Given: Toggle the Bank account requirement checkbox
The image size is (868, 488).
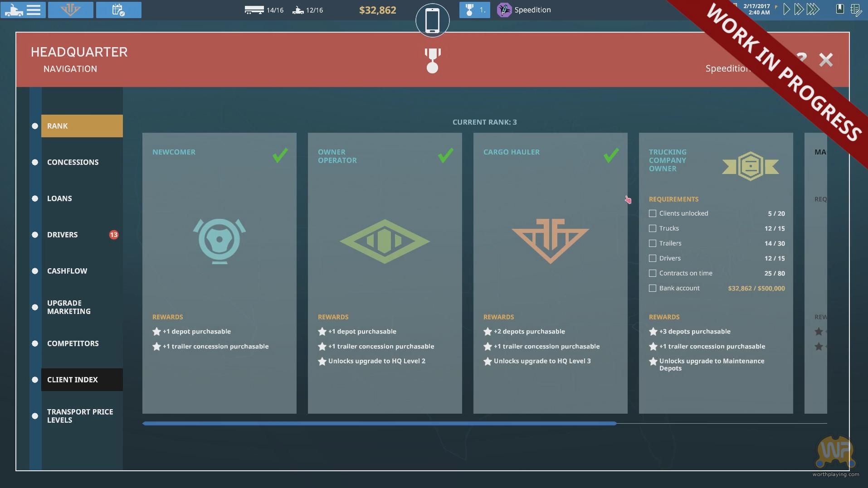Looking at the screenshot, I should pyautogui.click(x=653, y=288).
